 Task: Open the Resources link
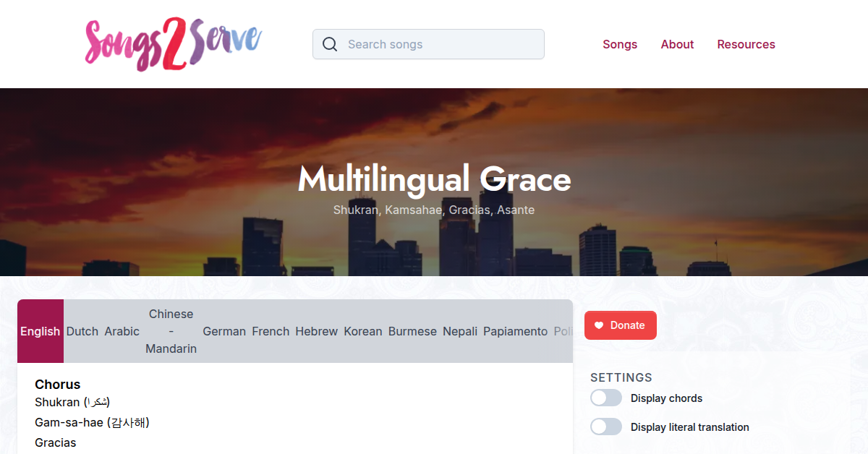pos(746,44)
